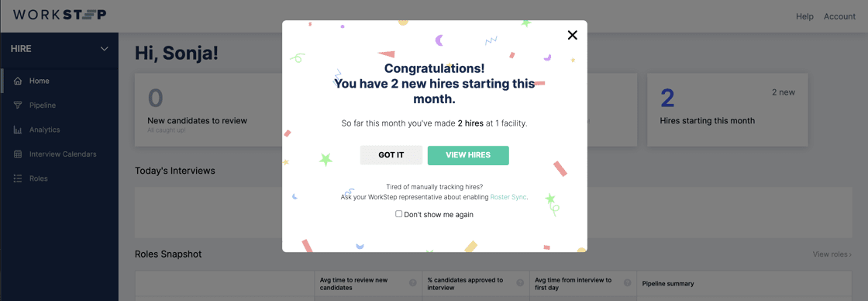Click the Analytics bar chart icon

[18, 130]
